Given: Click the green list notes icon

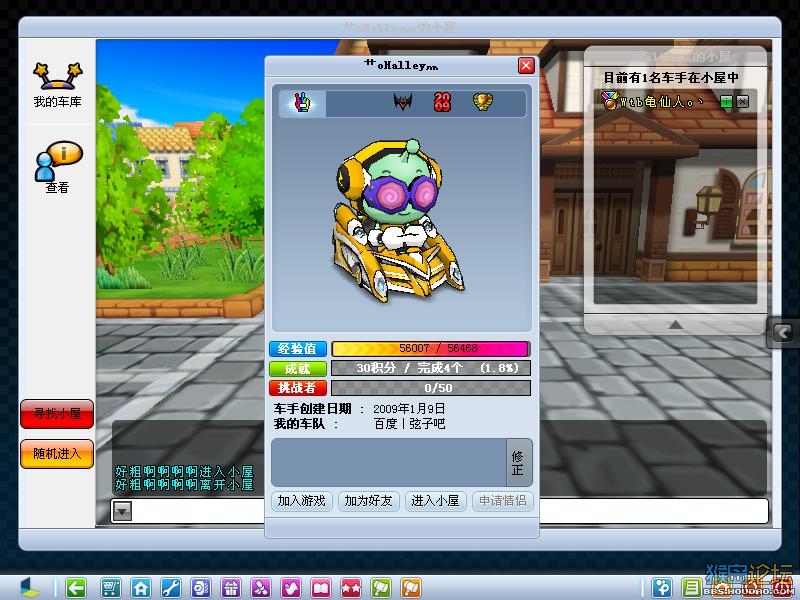Looking at the screenshot, I should [x=692, y=588].
